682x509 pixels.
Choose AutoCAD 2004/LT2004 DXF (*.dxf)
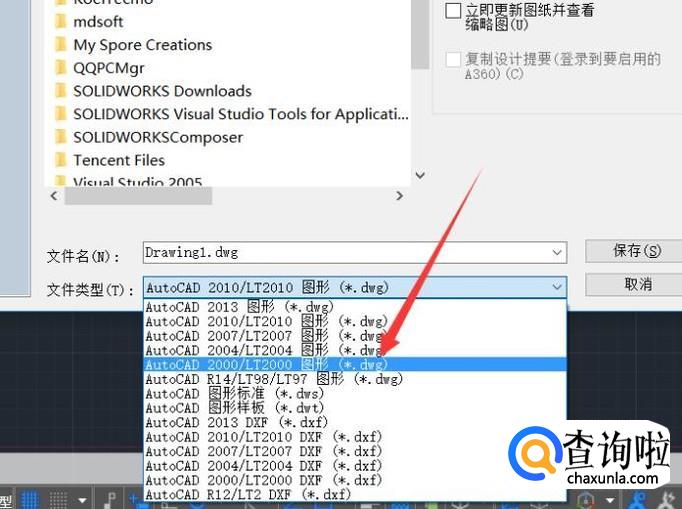click(355, 465)
